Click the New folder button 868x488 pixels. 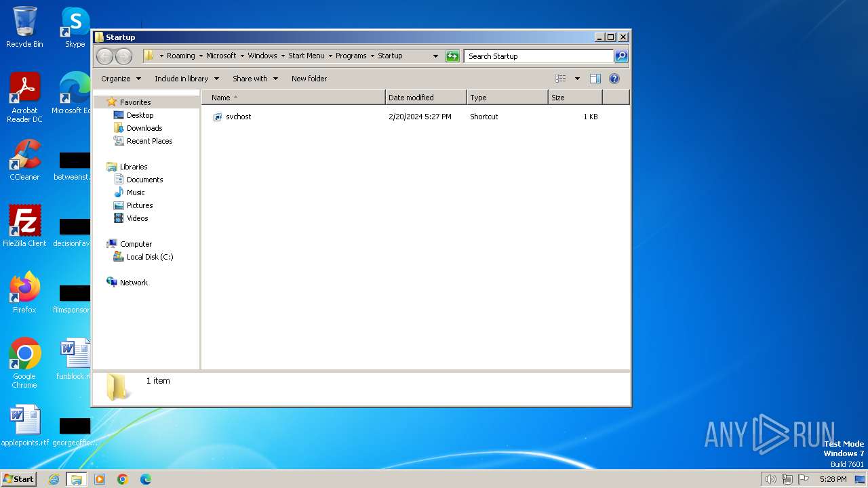click(x=309, y=79)
